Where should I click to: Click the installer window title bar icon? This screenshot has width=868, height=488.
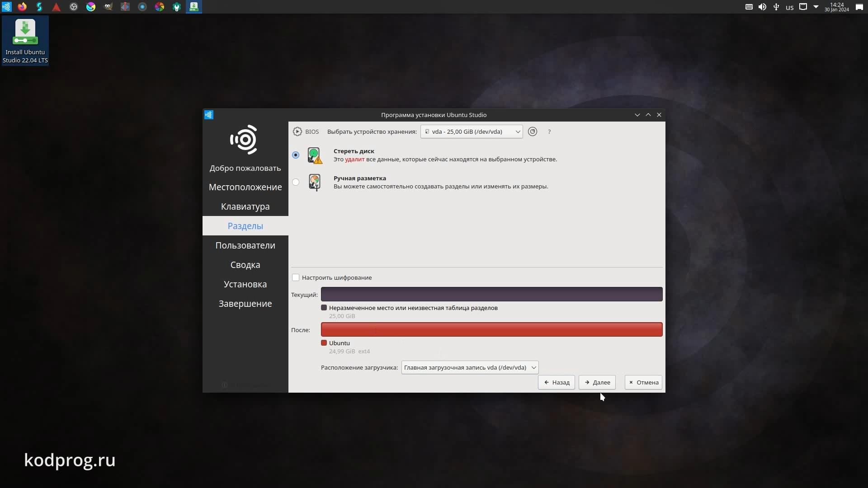click(209, 115)
